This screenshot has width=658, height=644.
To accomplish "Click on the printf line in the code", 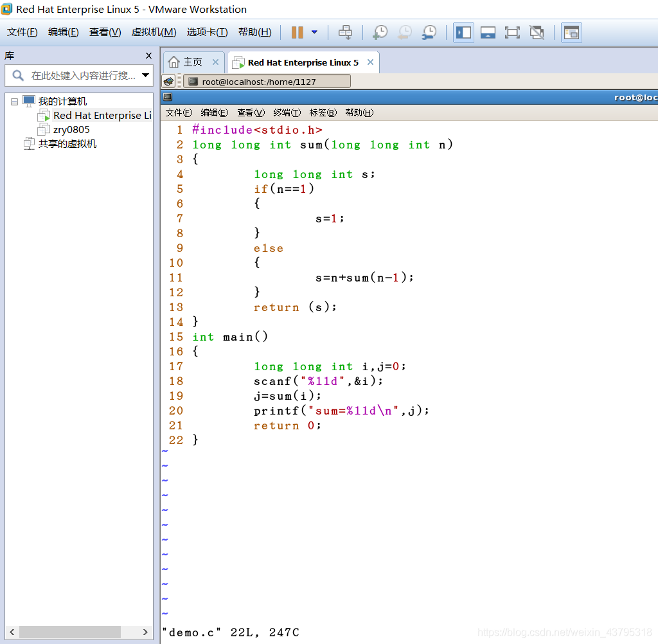I will [341, 411].
